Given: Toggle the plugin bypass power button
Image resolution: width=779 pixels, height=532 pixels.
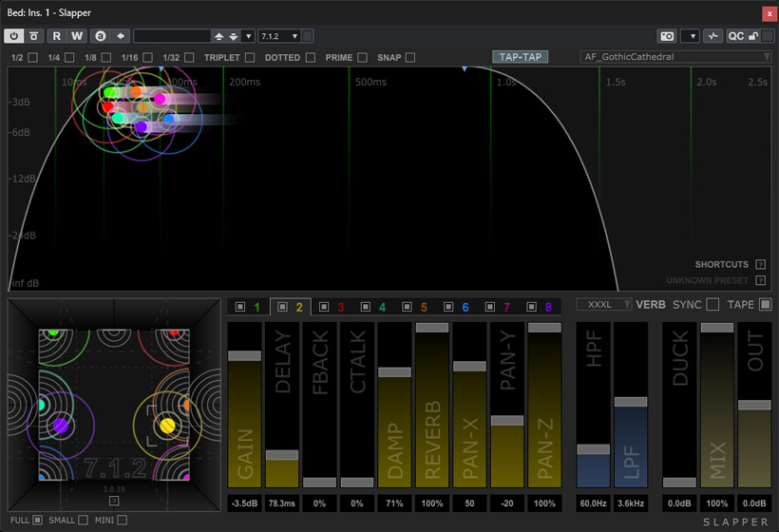Looking at the screenshot, I should [14, 36].
